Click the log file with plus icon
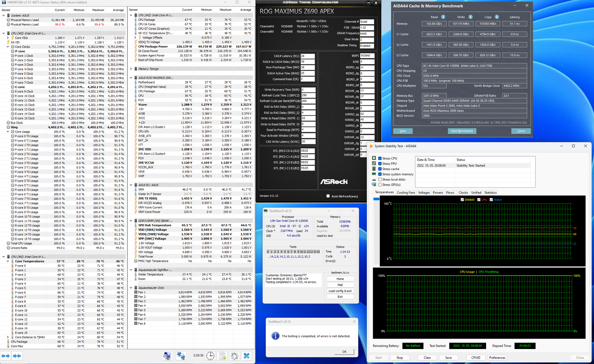This screenshot has height=364, width=594. [x=222, y=356]
